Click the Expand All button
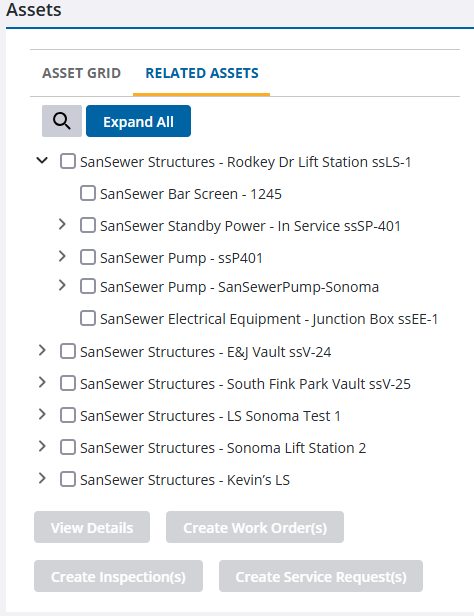Screen dimensions: 474x616 [138, 121]
